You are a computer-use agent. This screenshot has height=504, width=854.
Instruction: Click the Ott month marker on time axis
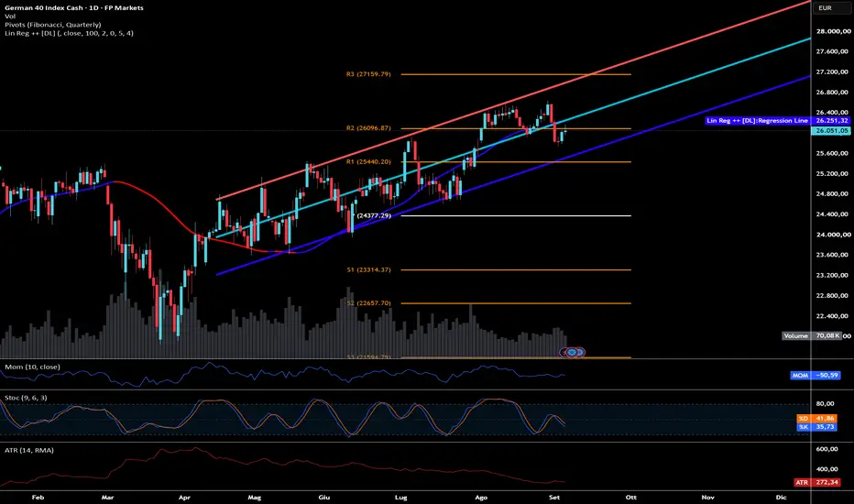coord(630,497)
